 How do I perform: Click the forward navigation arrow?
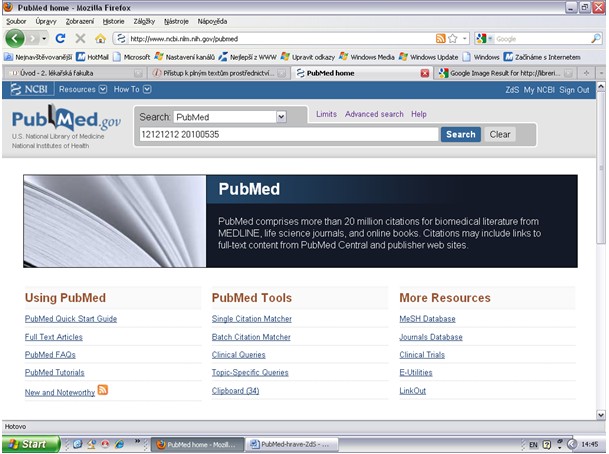tap(33, 38)
